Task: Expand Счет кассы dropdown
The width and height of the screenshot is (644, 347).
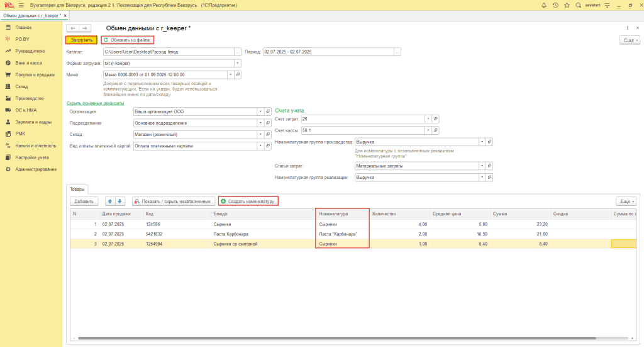Action: click(428, 130)
